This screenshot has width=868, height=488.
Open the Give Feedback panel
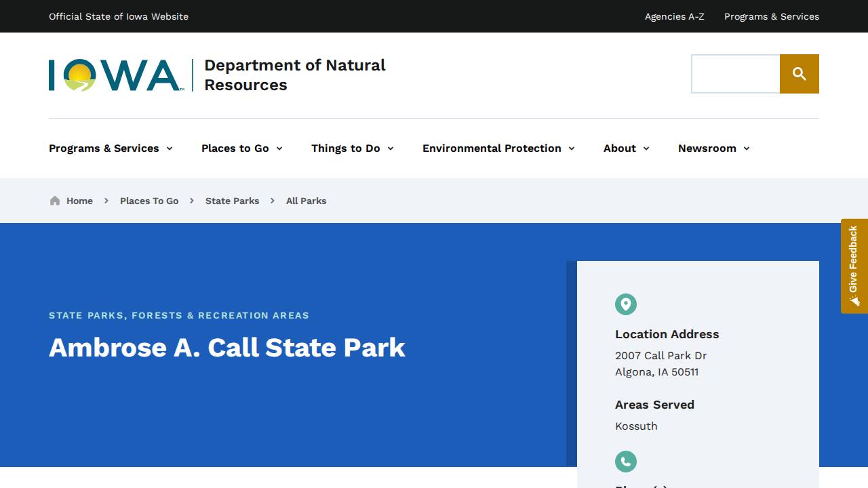click(853, 264)
